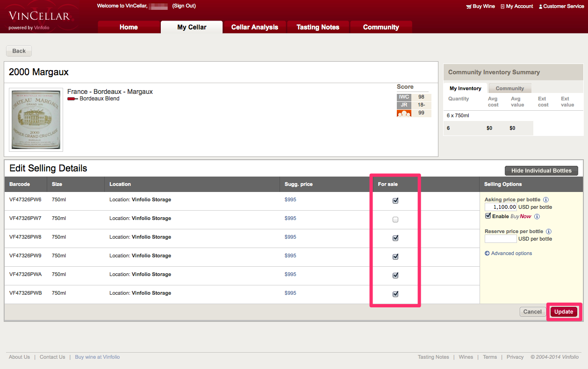Viewport: 588px width, 369px height.
Task: Switch to Community inventory summary tab
Action: pos(510,88)
